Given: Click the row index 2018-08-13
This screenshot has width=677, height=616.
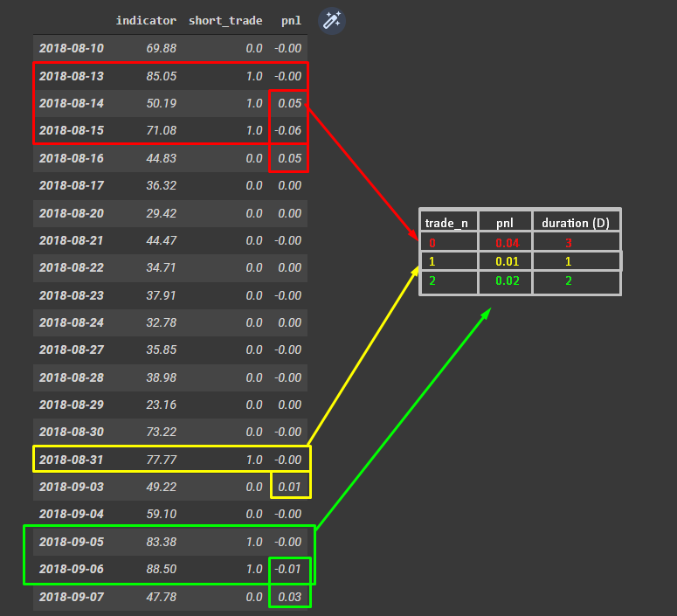Looking at the screenshot, I should pos(72,76).
